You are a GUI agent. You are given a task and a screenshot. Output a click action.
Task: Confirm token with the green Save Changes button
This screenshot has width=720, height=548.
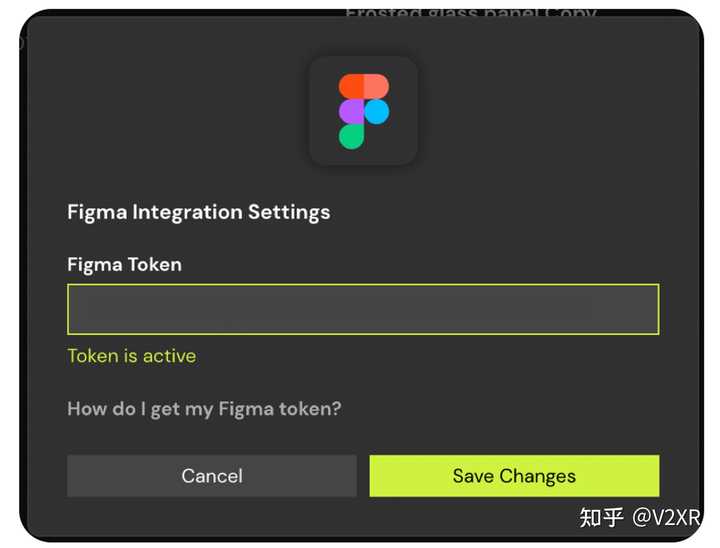click(x=514, y=476)
